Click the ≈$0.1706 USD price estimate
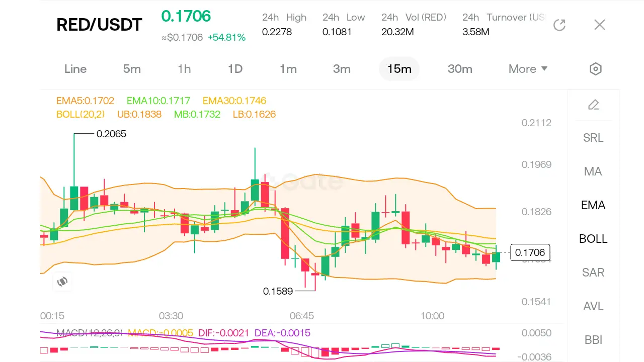644x362 pixels. tap(182, 37)
